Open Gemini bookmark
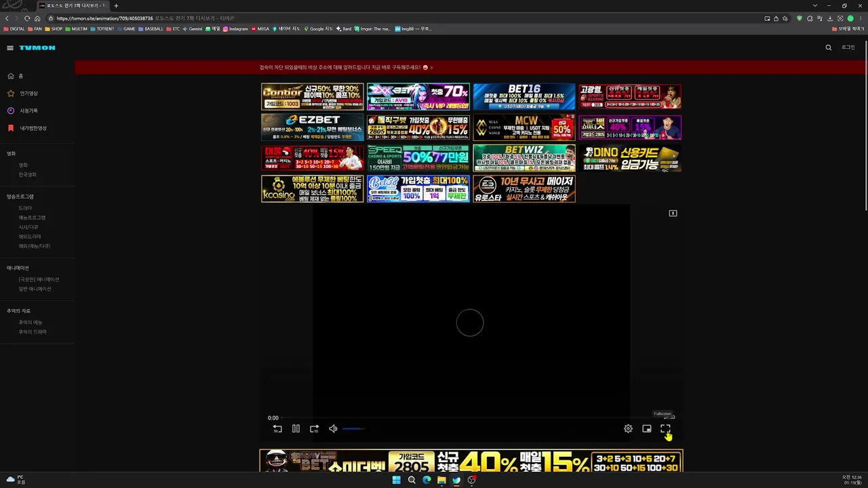Image resolution: width=868 pixels, height=488 pixels. (193, 29)
